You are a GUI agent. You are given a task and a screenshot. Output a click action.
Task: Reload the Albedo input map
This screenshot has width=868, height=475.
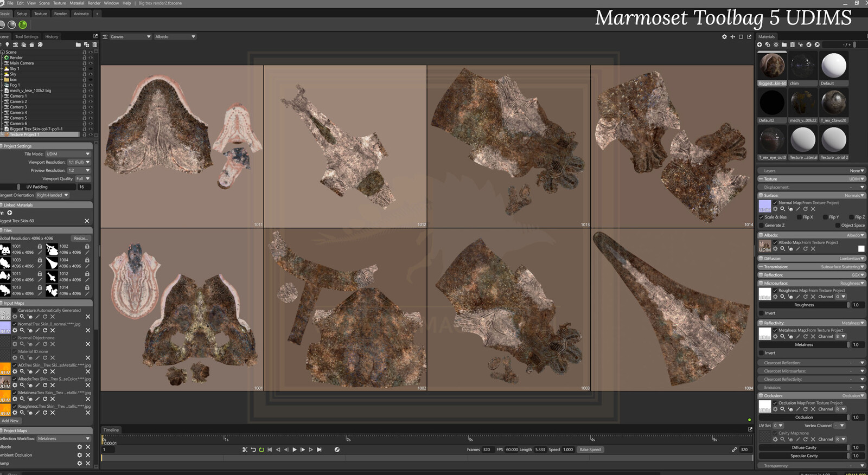click(45, 386)
